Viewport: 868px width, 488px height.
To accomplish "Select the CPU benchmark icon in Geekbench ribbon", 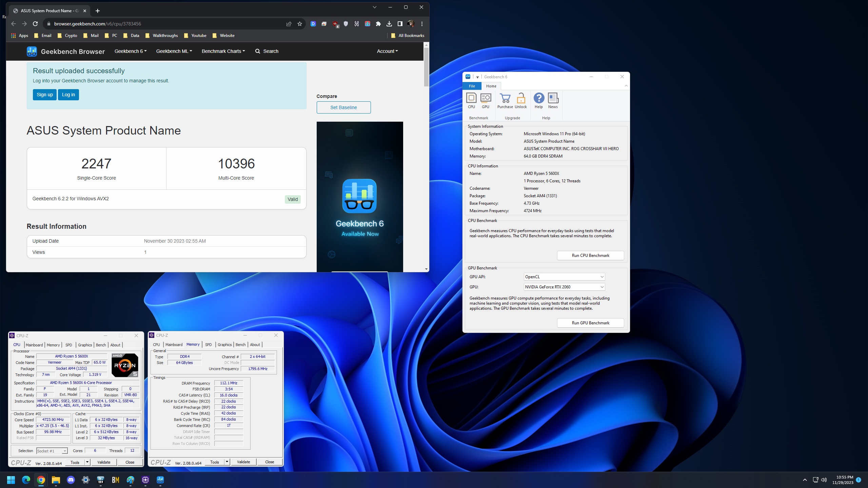I will 471,101.
